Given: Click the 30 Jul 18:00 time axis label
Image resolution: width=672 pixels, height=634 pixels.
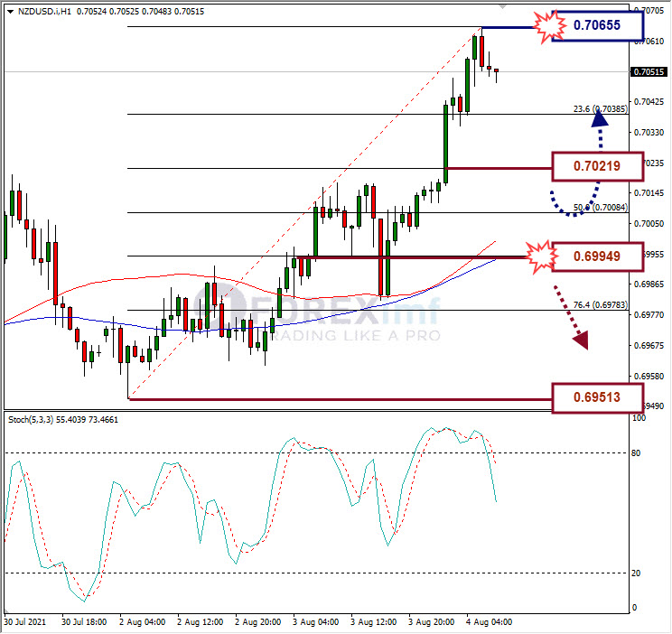Looking at the screenshot, I should [84, 622].
